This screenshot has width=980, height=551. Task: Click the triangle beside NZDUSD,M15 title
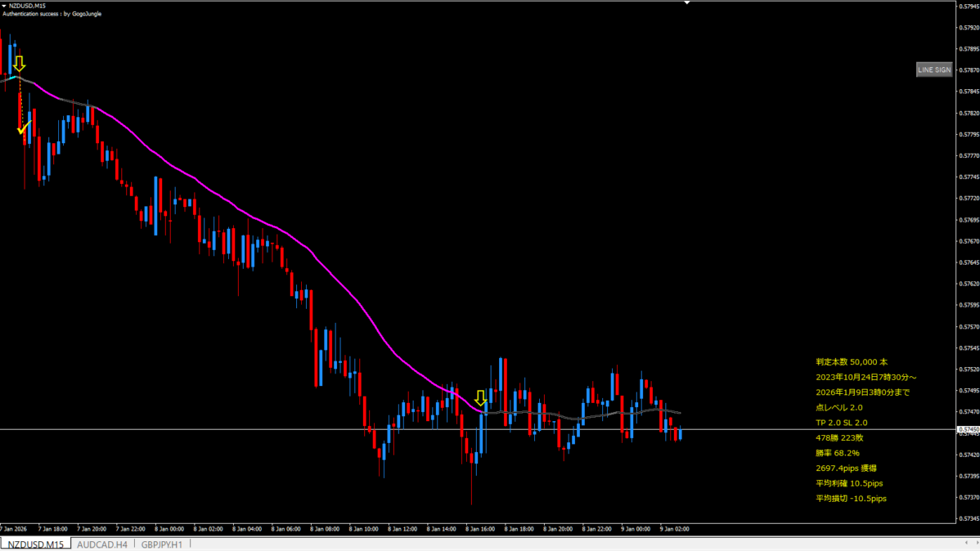(5, 6)
